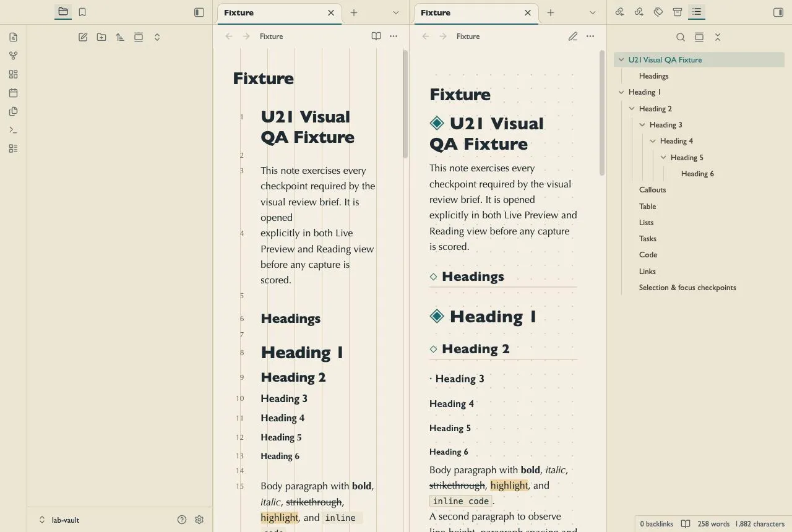Open more options in right Fixture pane

pos(590,36)
